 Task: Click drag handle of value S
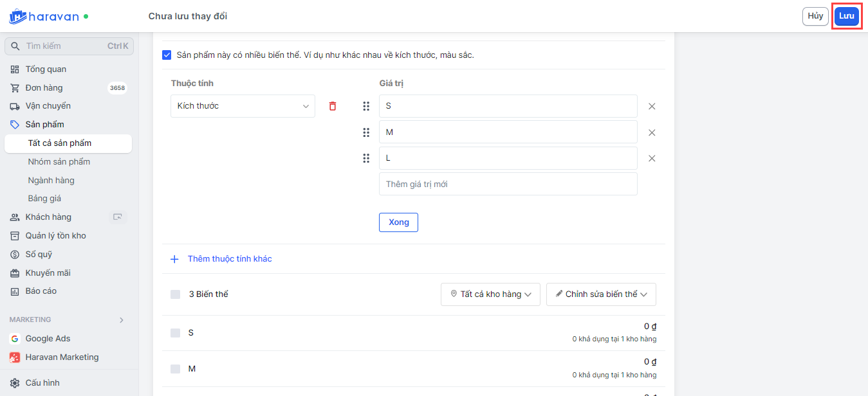366,106
